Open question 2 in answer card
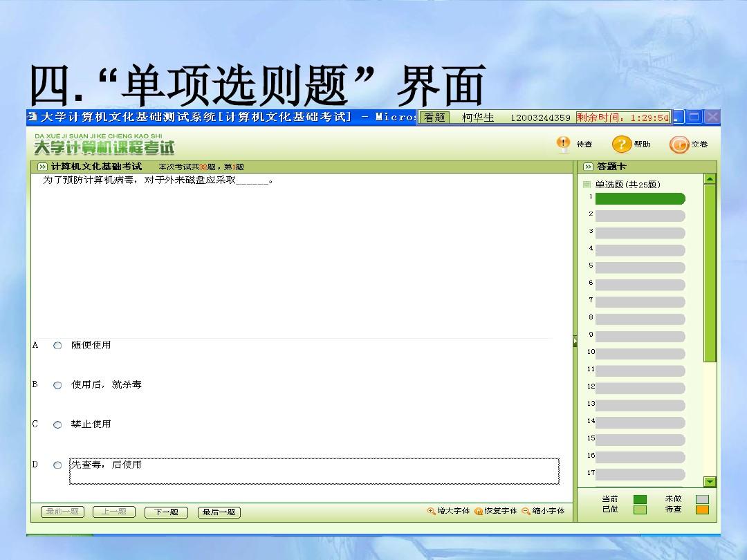This screenshot has height=560, width=747. tap(640, 216)
